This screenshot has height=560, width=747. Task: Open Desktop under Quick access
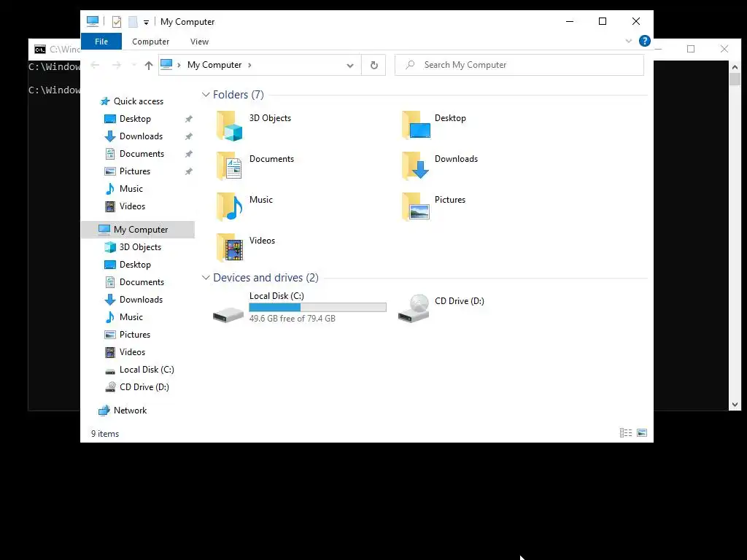point(135,119)
